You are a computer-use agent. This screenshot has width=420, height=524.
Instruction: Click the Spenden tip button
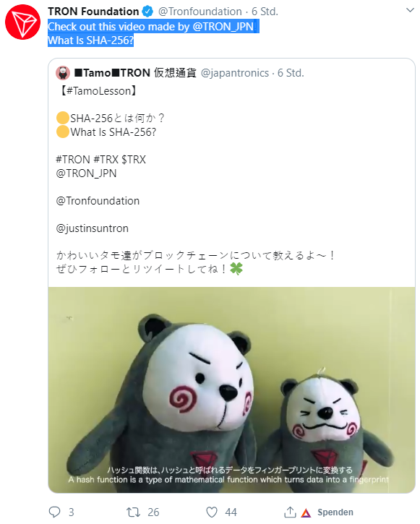point(335,512)
